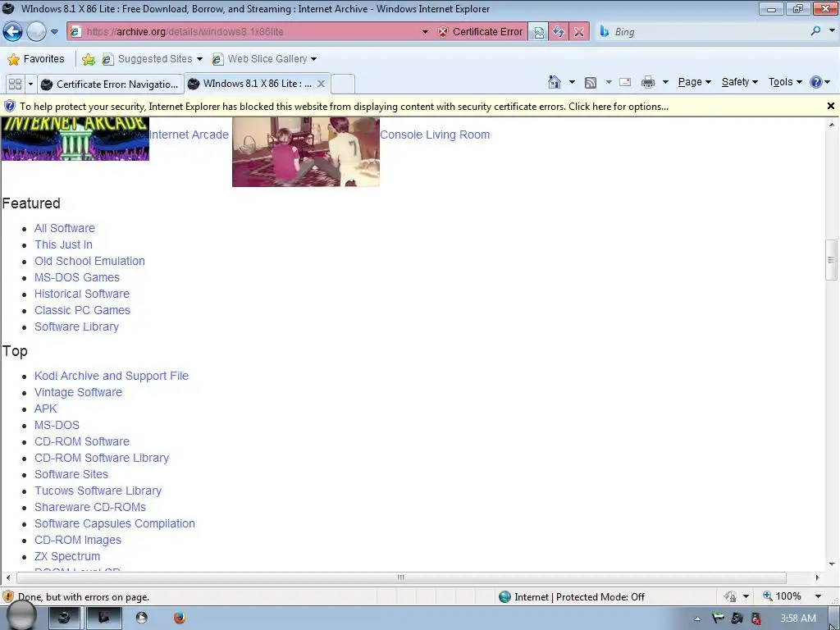Open Web Slice Gallery dropdown
Viewport: 840px width, 630px height.
265,59
